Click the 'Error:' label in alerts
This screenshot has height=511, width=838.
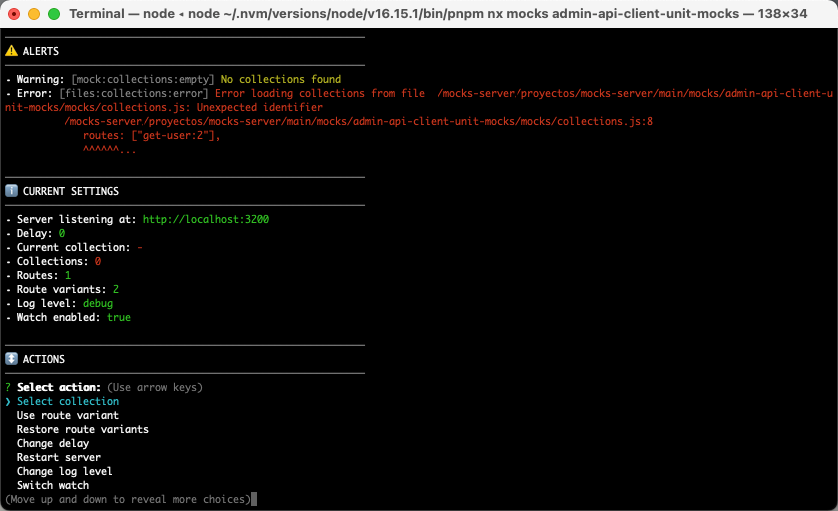click(x=35, y=93)
